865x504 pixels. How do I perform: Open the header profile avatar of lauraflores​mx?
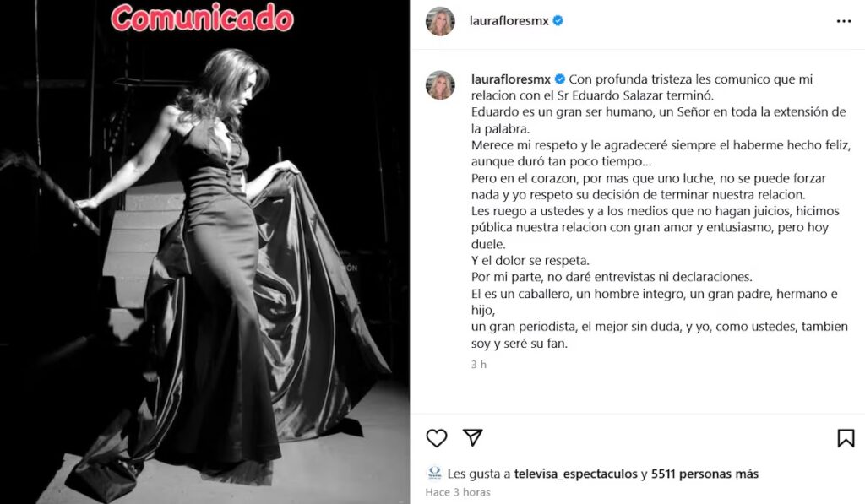pos(440,21)
